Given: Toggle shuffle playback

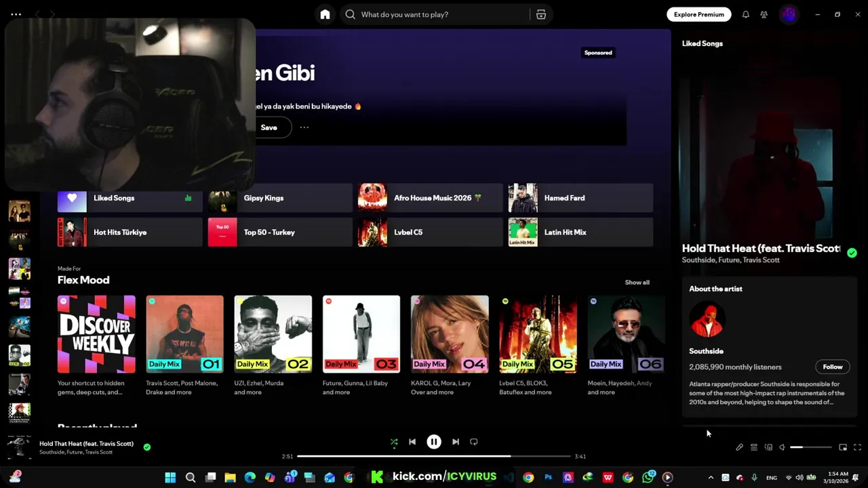Looking at the screenshot, I should point(394,442).
